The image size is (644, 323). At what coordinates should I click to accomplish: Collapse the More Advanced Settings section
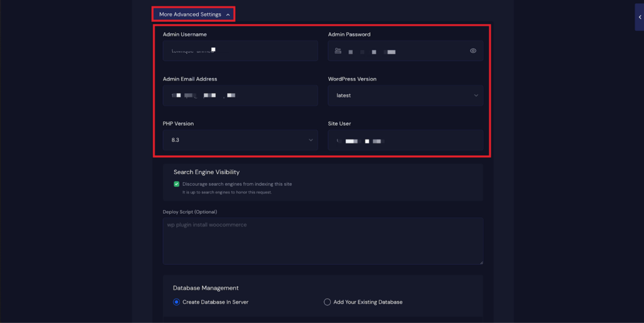coord(194,14)
